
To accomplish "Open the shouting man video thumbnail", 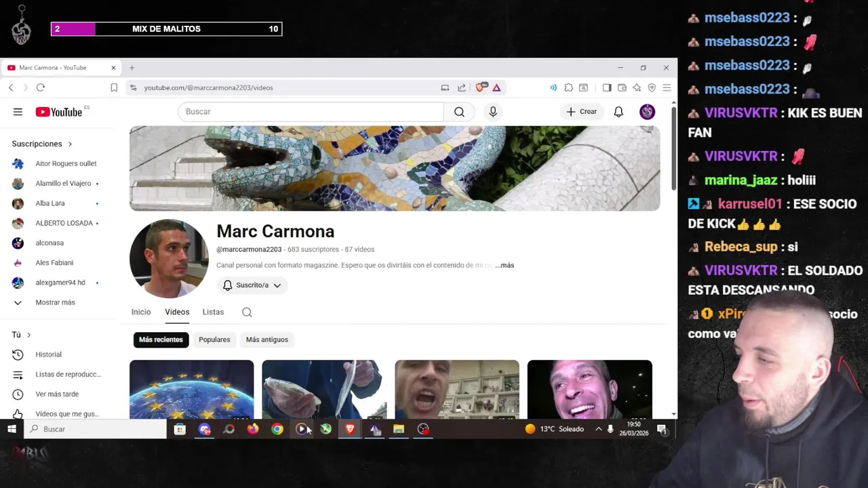I will point(457,389).
